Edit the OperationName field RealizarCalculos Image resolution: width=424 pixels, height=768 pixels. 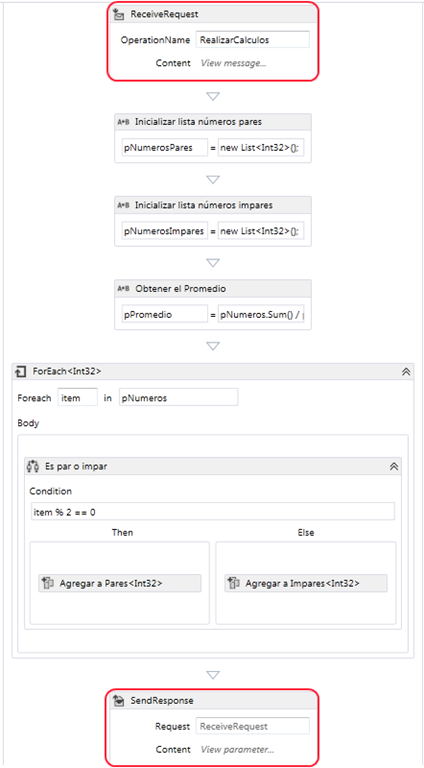pos(253,40)
